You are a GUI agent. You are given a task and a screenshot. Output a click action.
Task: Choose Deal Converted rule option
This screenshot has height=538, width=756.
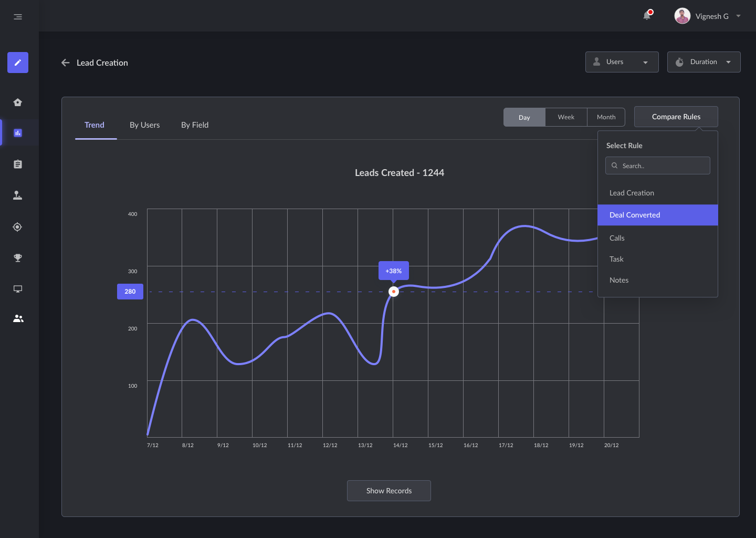click(x=658, y=215)
